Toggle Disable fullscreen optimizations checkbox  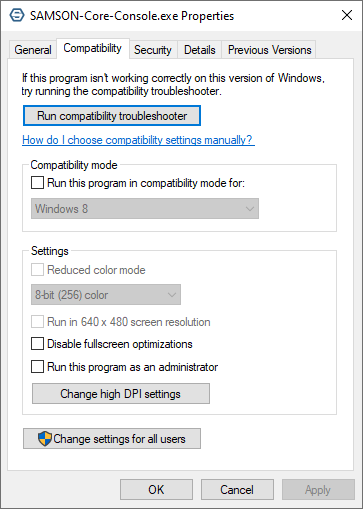tap(37, 344)
